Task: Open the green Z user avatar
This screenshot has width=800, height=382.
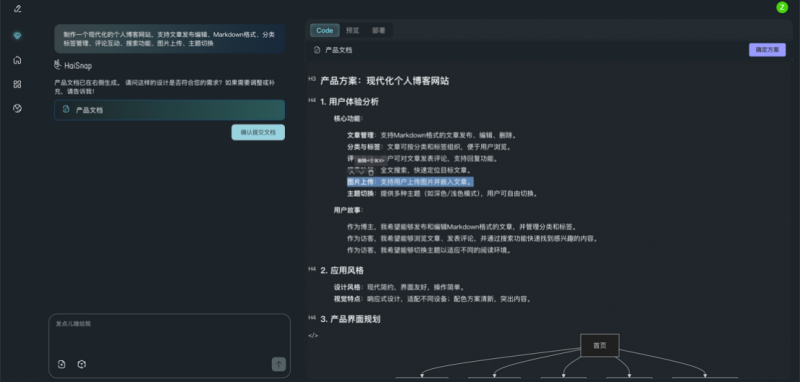Action: coord(782,7)
